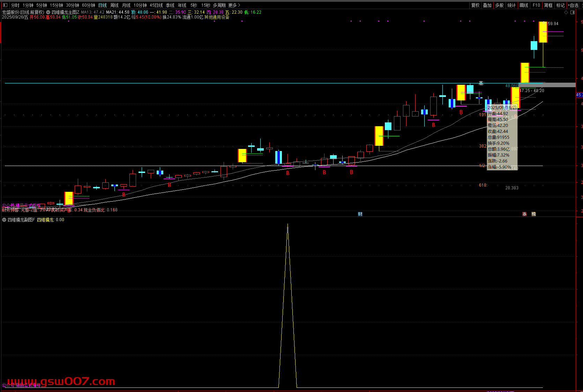Select the 45日线 period tab
583x392 pixels.
pos(156,5)
